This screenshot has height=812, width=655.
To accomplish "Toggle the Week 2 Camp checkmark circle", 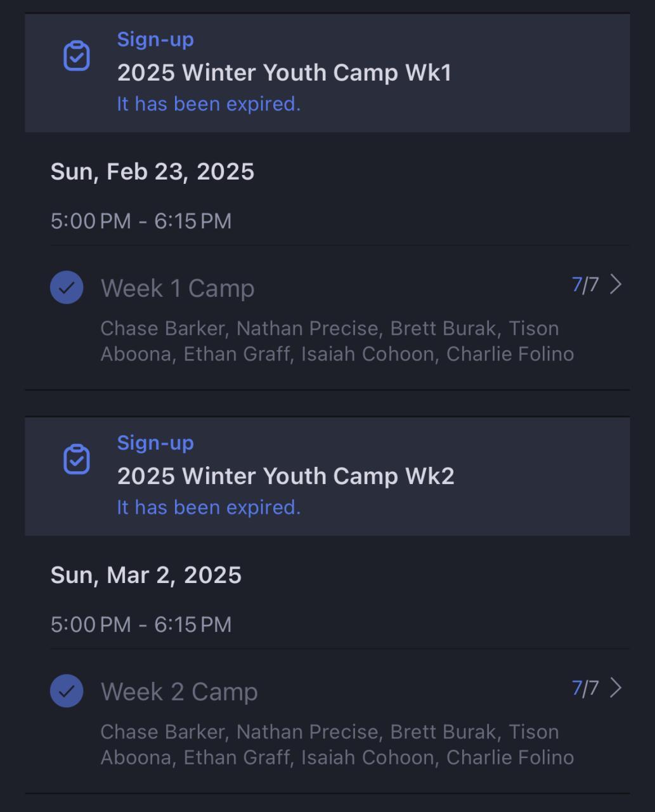I will 67,691.
